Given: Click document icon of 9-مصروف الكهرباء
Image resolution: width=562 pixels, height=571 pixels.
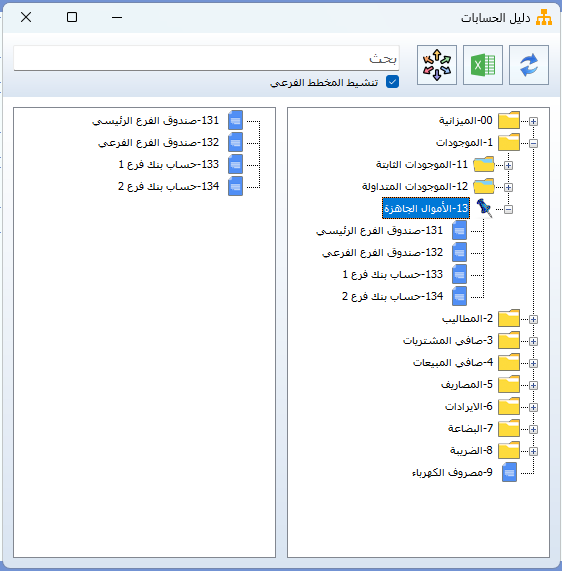Looking at the screenshot, I should click(x=509, y=472).
